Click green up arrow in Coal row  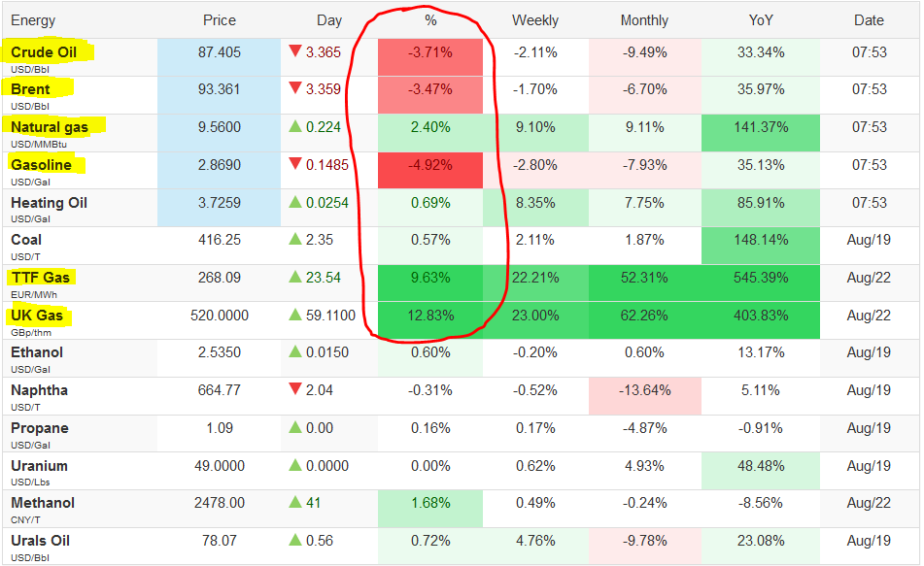click(x=295, y=239)
